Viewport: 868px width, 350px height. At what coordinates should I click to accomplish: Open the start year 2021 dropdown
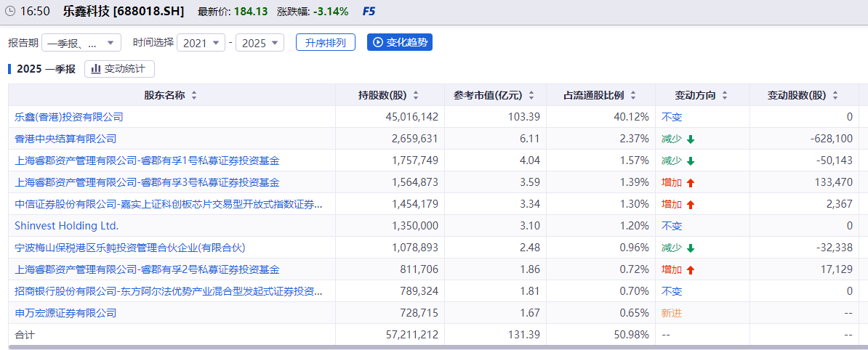tap(201, 43)
